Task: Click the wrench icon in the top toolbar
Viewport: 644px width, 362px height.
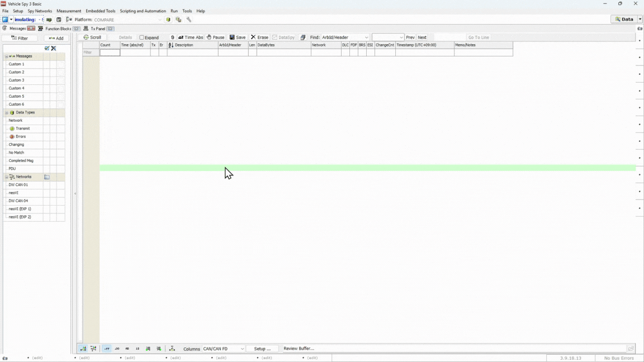Action: [x=189, y=20]
